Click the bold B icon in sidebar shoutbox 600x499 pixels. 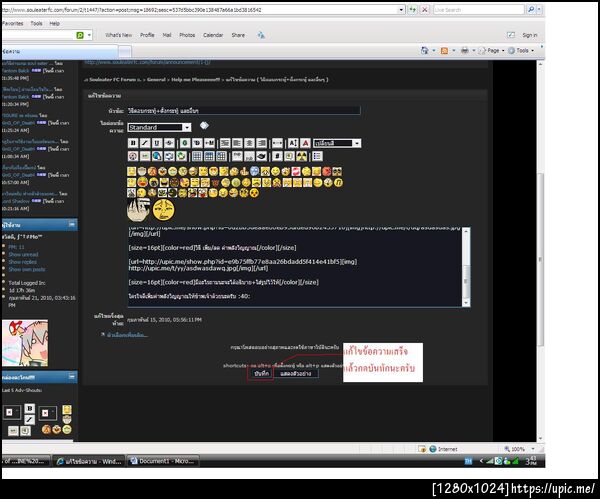[30, 409]
